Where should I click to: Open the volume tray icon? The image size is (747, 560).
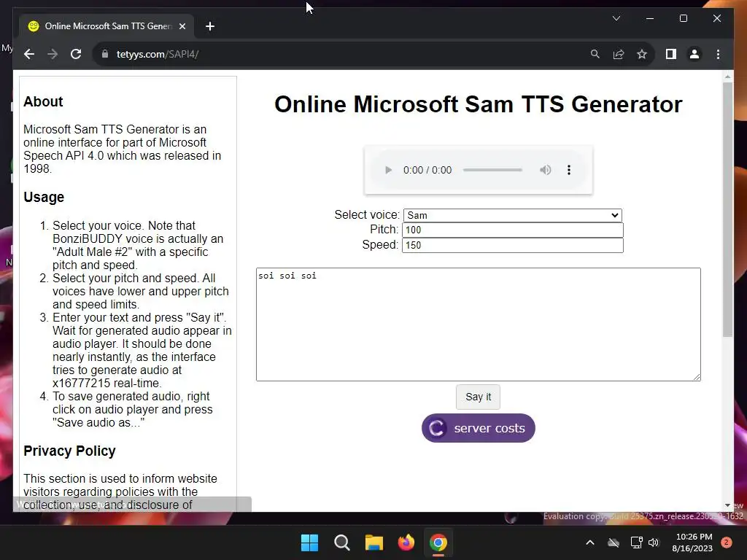click(654, 542)
